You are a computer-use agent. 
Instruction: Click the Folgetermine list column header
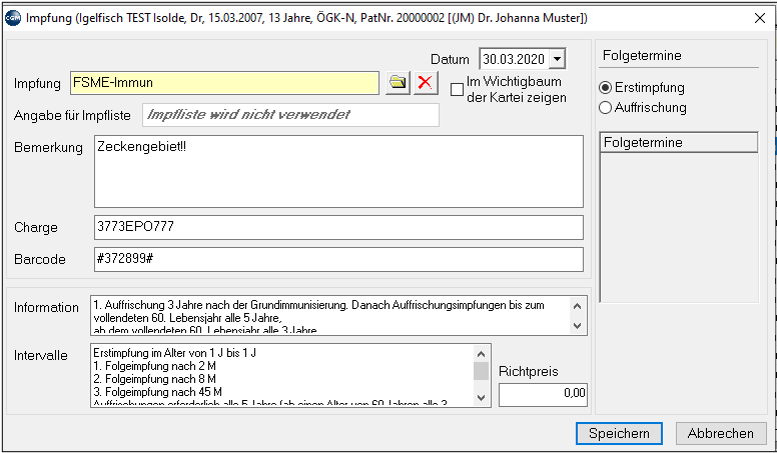click(x=678, y=143)
